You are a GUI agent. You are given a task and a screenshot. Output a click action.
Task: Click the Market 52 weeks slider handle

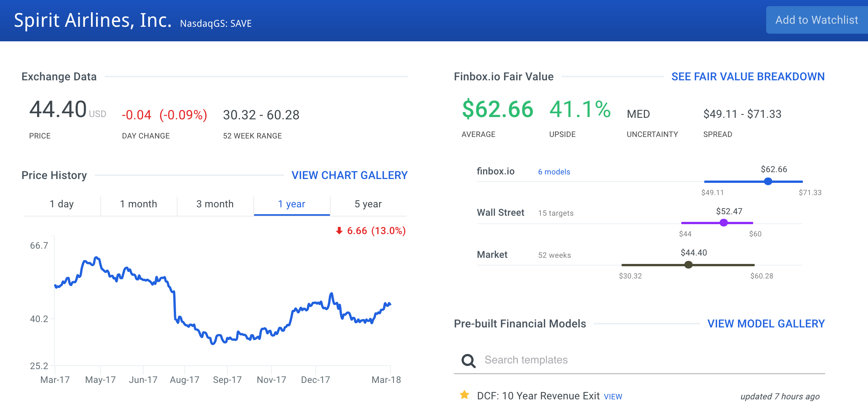tap(688, 265)
